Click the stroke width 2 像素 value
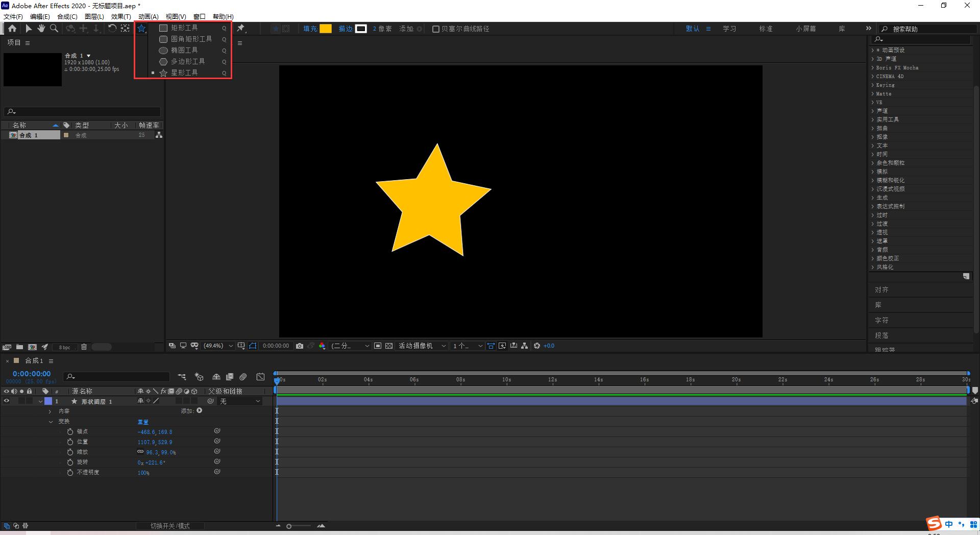The image size is (980, 535). (382, 29)
